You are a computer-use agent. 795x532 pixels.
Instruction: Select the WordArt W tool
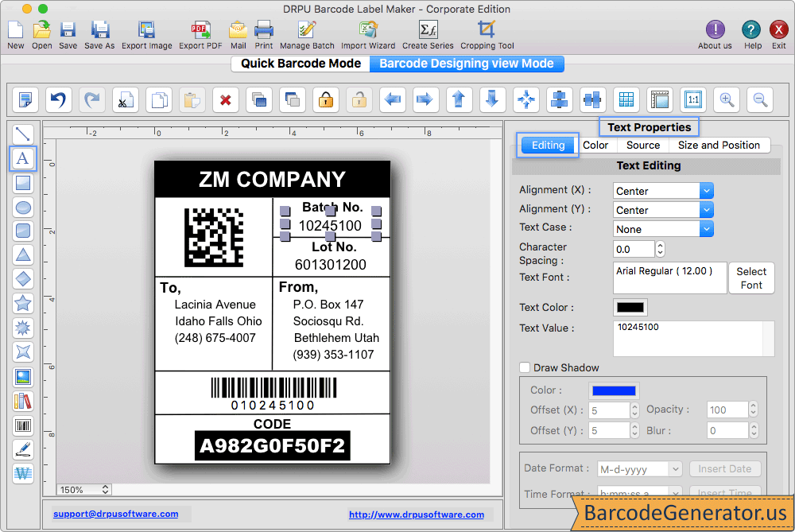23,474
